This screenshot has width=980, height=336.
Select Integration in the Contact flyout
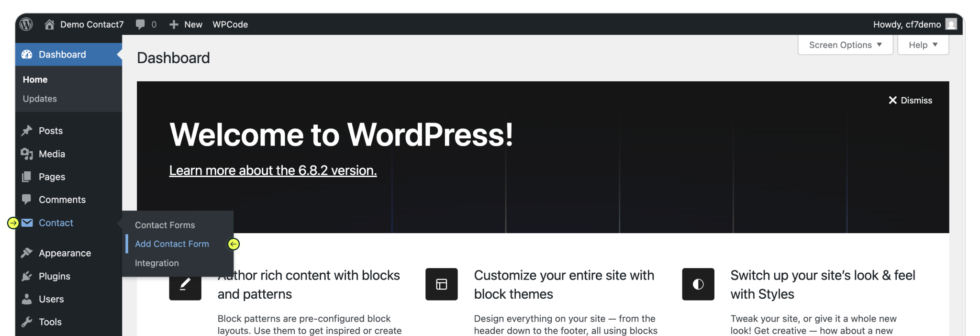point(157,263)
